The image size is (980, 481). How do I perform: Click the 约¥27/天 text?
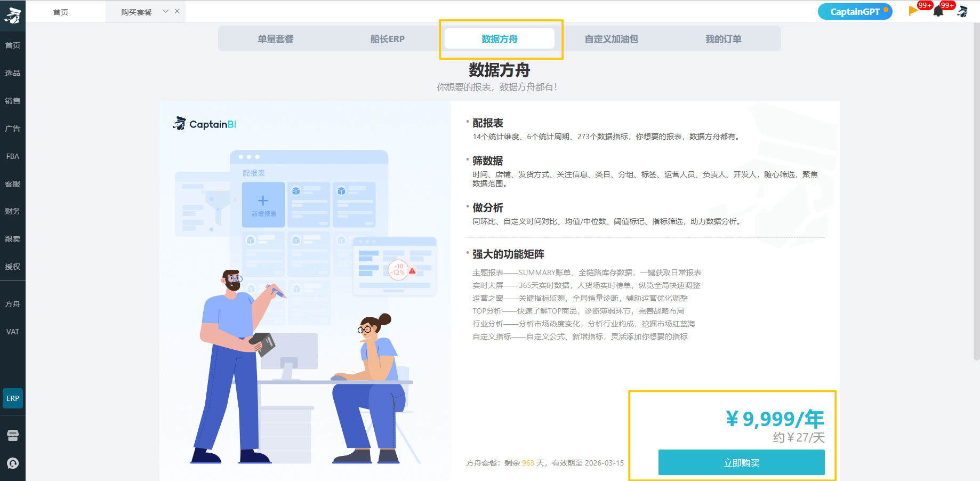click(x=799, y=438)
